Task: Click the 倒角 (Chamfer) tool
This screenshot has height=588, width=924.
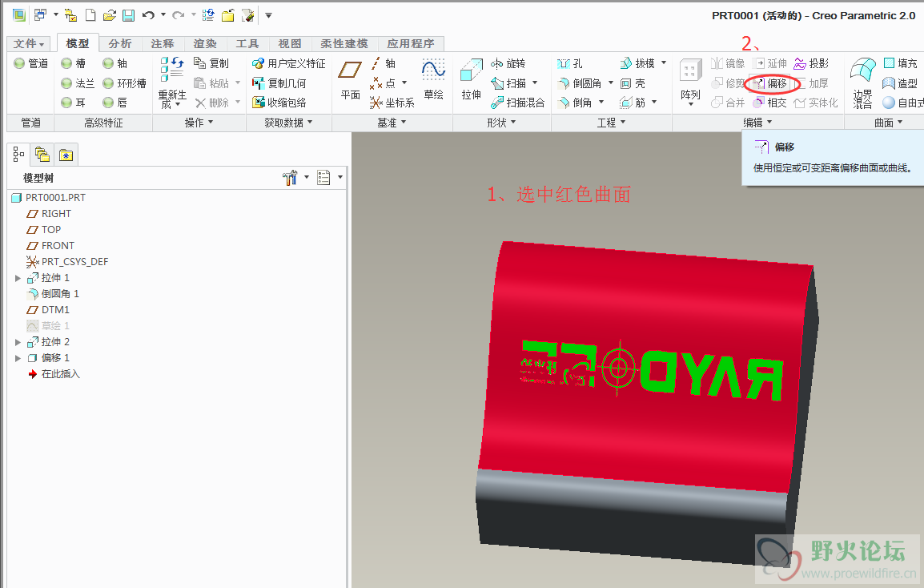Action: [x=575, y=103]
